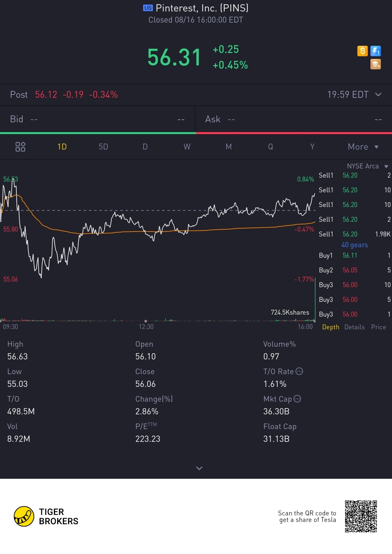Switch to the daily D chart tab
The width and height of the screenshot is (392, 554).
point(145,147)
